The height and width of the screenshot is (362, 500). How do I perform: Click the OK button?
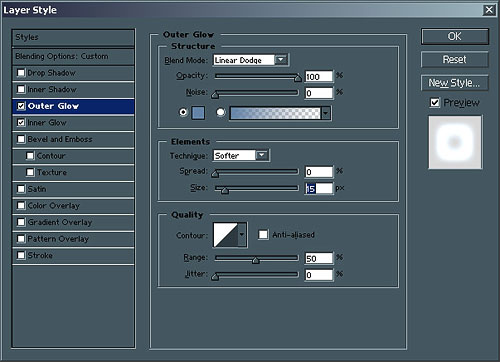click(455, 36)
